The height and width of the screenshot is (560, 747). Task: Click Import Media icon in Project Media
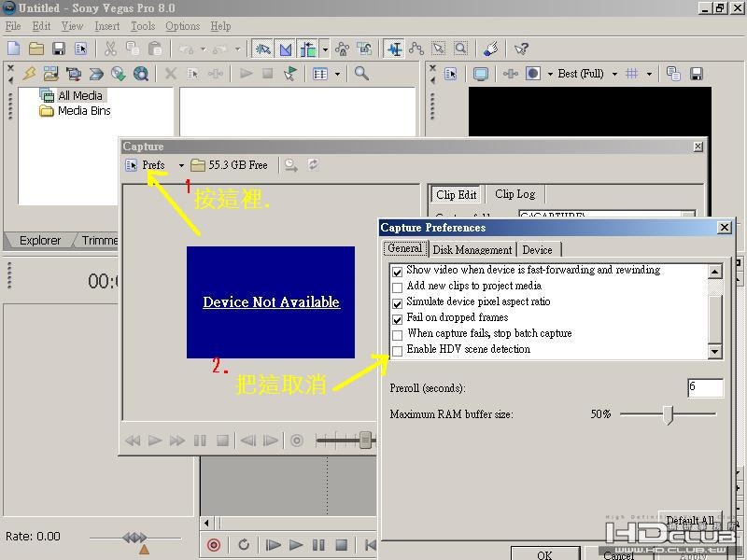click(51, 74)
